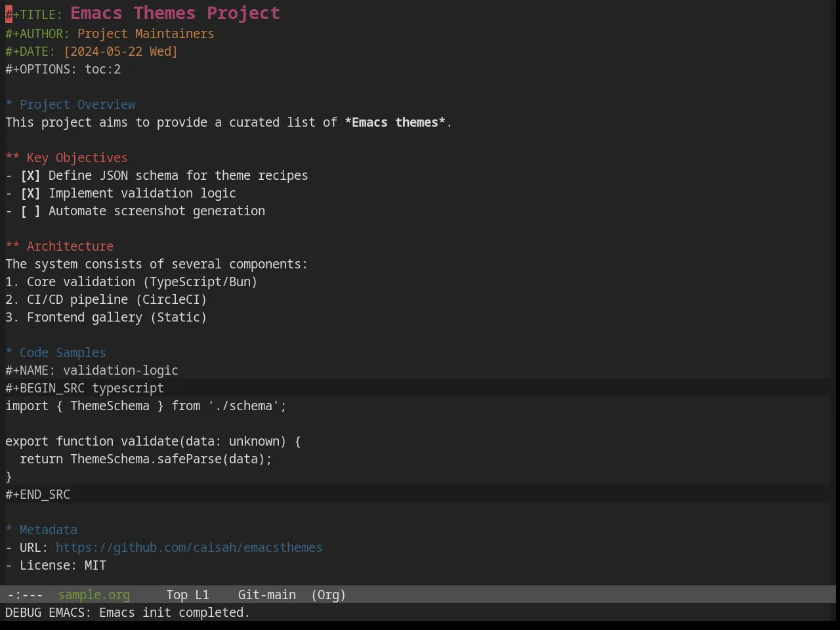Collapse the 'Code Samples' heading star
The image size is (840, 630).
point(9,352)
